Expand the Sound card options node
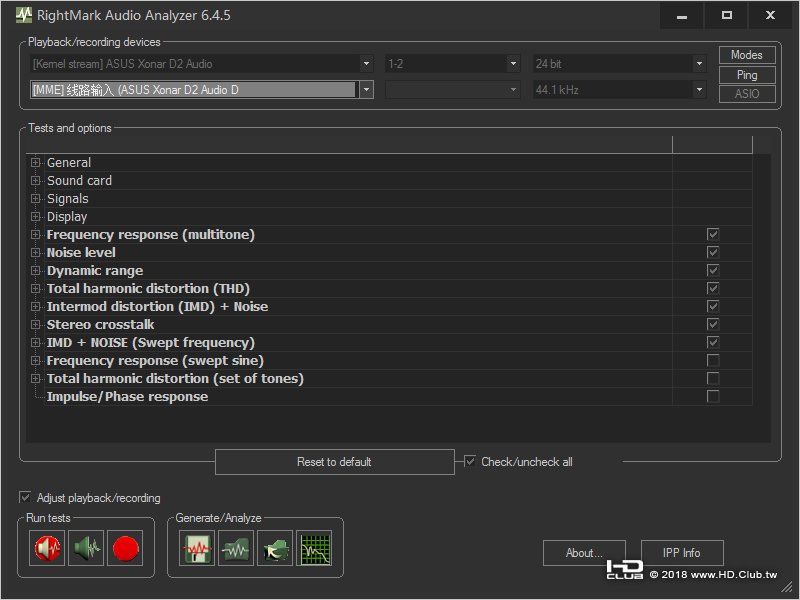Viewport: 800px width, 600px height. [35, 181]
